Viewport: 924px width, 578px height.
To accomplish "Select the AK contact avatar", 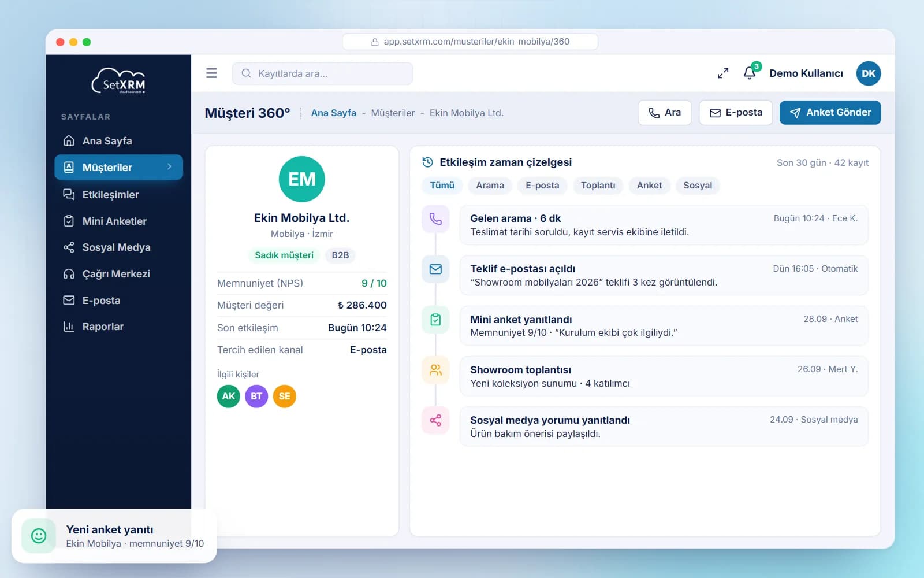I will pyautogui.click(x=229, y=397).
